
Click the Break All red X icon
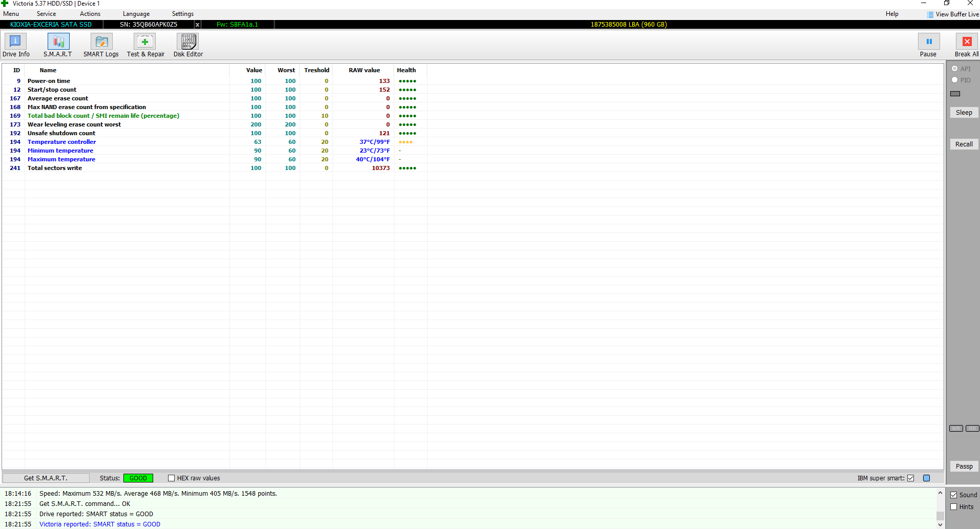(x=967, y=41)
